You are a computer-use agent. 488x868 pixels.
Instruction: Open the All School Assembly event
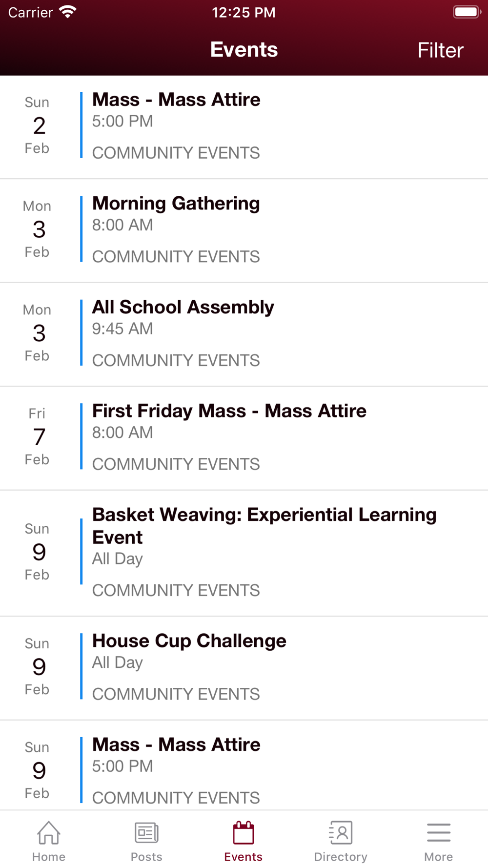(x=244, y=335)
